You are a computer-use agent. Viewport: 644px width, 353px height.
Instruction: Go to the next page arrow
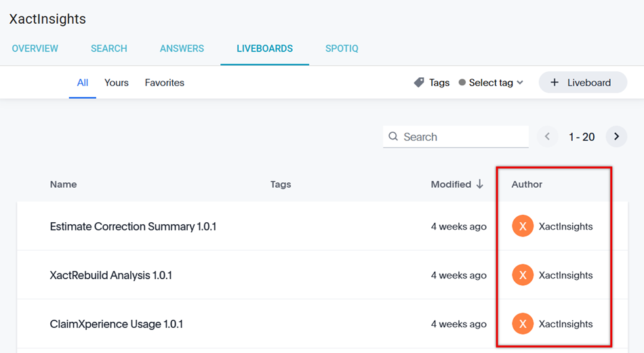pos(616,137)
